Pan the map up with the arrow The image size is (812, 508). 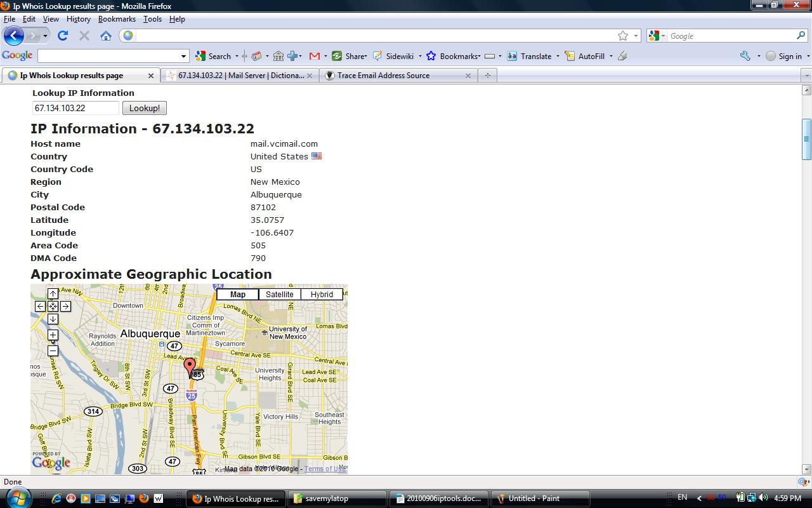[53, 293]
